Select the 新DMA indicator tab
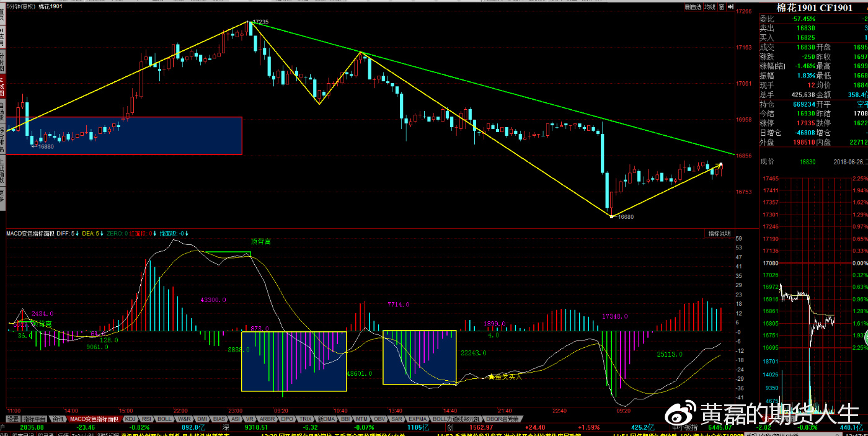Screen dimensions: 868x436 pyautogui.click(x=326, y=419)
